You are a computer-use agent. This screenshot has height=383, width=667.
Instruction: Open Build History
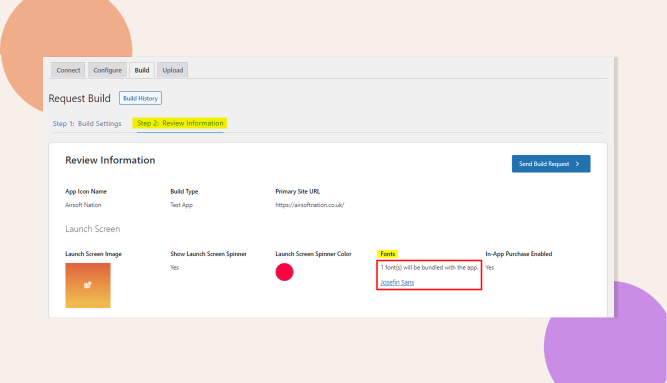tap(140, 98)
